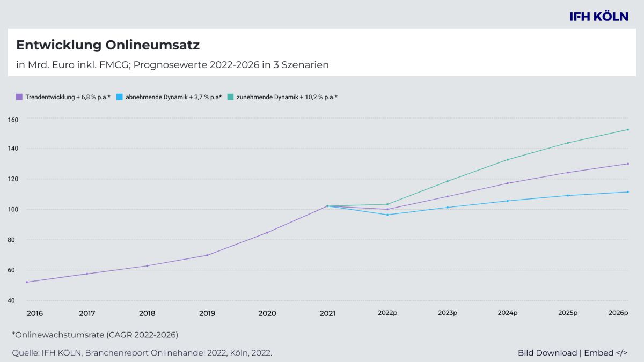This screenshot has width=644, height=362.
Task: Click the 2021 data point on the chart
Action: [327, 206]
